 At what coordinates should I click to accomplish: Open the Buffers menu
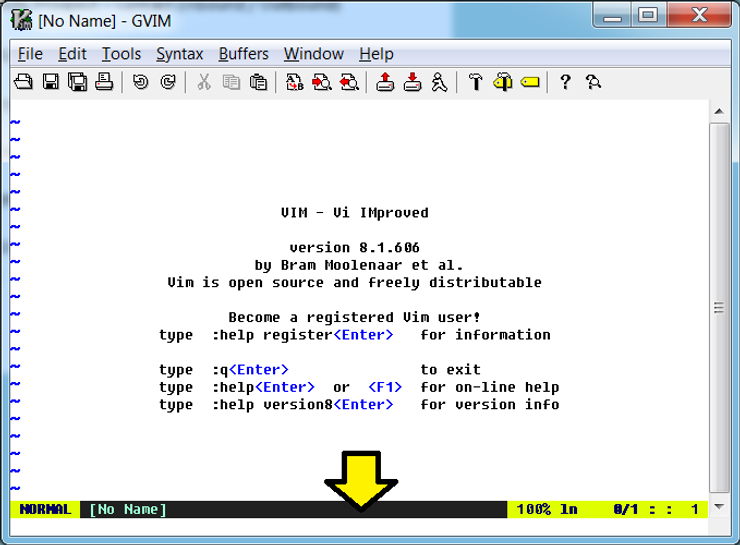[x=244, y=54]
